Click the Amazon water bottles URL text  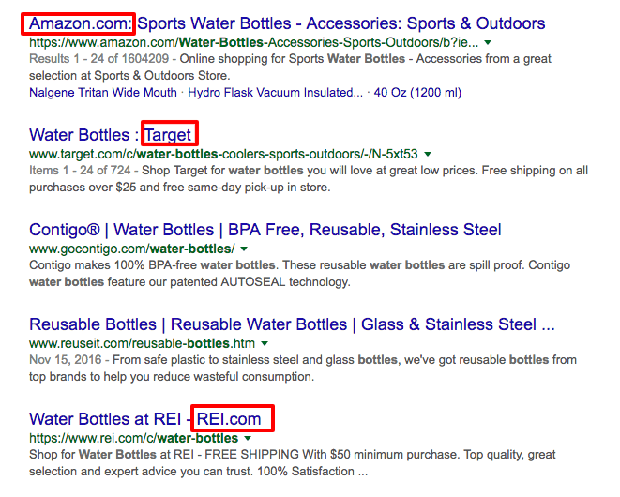click(x=253, y=42)
